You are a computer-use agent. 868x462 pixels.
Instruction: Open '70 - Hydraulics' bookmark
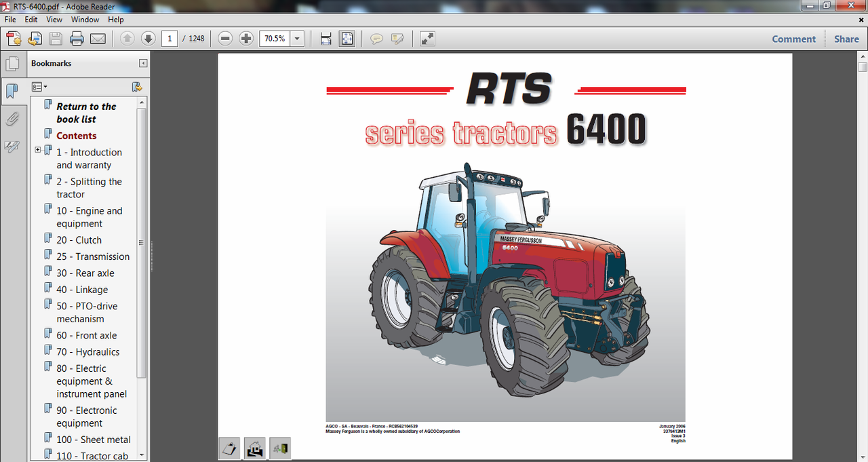88,351
